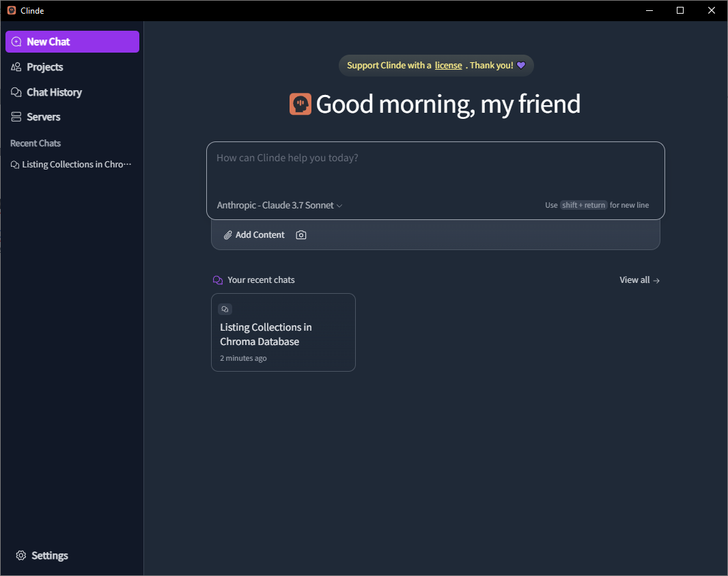The width and height of the screenshot is (728, 576).
Task: Click View all recent chats
Action: (x=639, y=280)
